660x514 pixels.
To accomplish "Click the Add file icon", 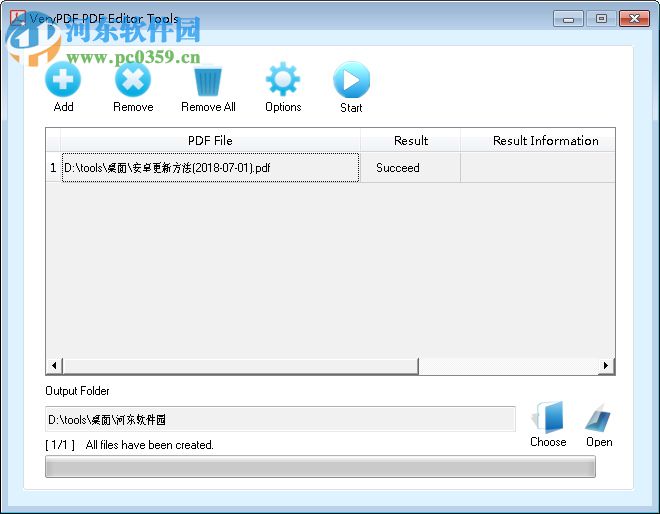I will (x=63, y=79).
